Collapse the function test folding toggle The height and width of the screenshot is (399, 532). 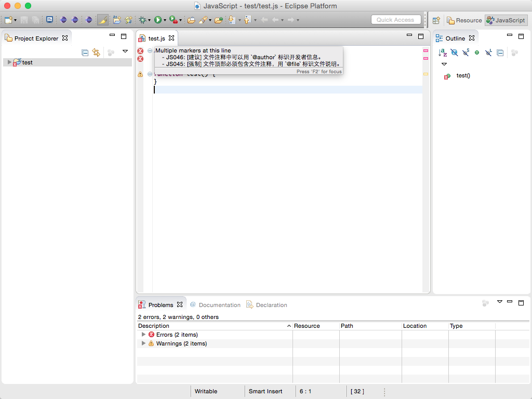point(150,74)
